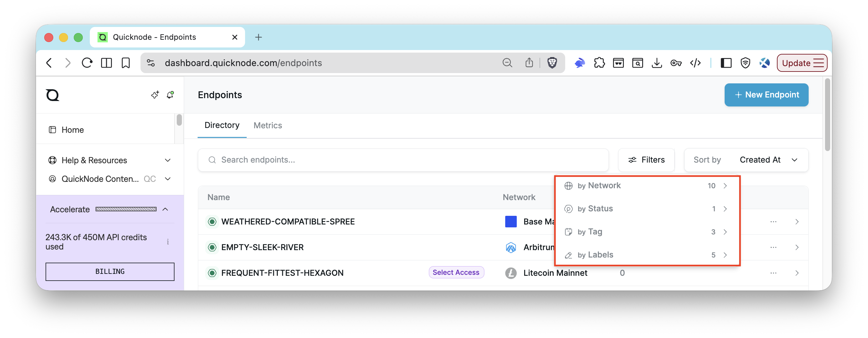Open the Sort by Created At dropdown

click(x=746, y=160)
